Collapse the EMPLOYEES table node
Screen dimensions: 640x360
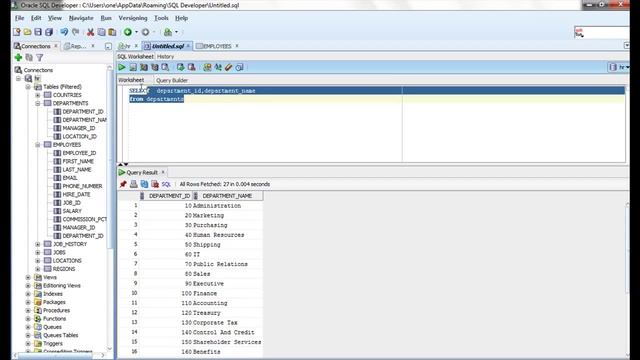coord(38,144)
